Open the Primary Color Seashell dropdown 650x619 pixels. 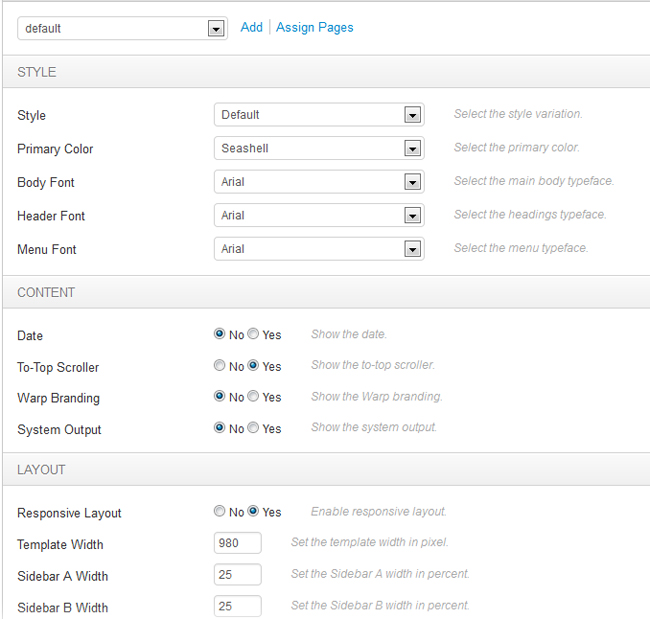tap(318, 148)
